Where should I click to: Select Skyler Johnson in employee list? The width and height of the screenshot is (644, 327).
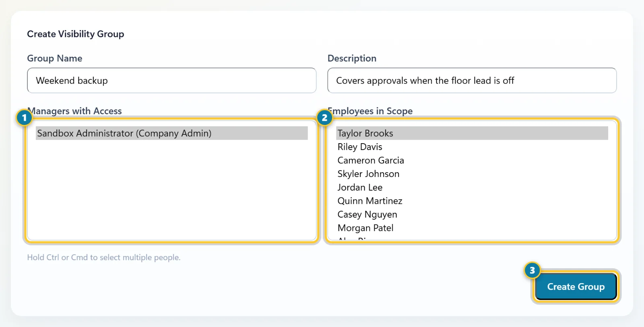472,174
